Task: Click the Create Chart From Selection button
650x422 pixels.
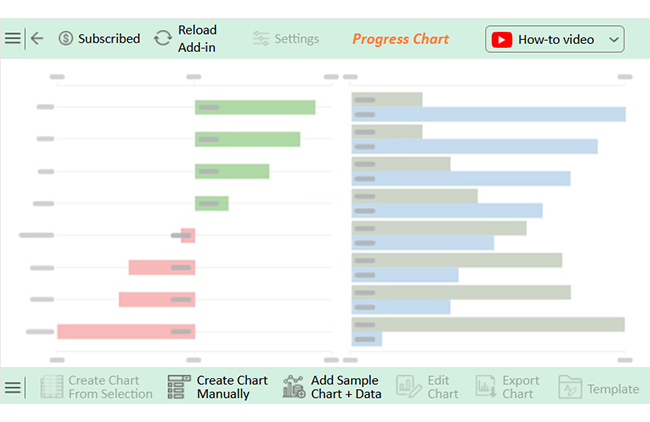Action: tap(97, 387)
